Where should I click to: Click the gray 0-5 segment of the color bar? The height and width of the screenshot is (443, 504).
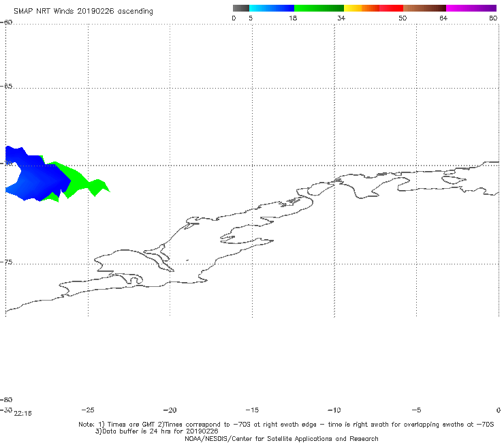pyautogui.click(x=241, y=8)
